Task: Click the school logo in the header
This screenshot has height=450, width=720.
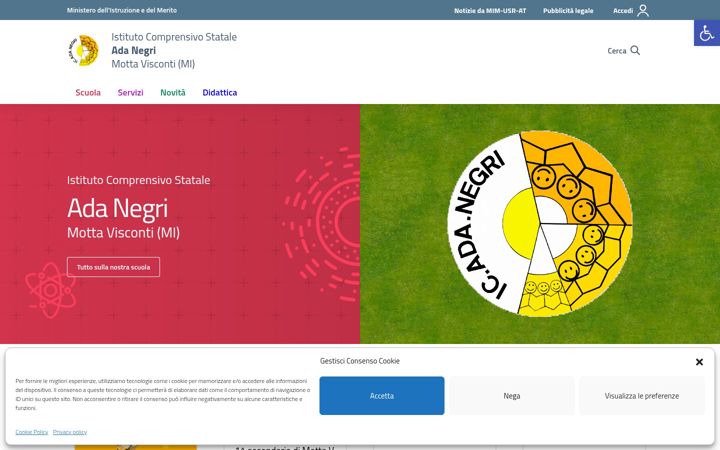Action: tap(84, 51)
